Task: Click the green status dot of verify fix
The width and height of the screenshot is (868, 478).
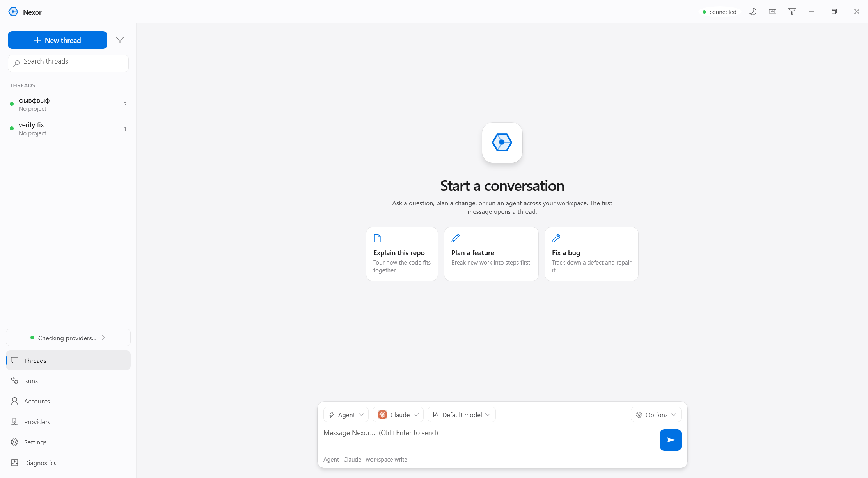Action: [12, 128]
